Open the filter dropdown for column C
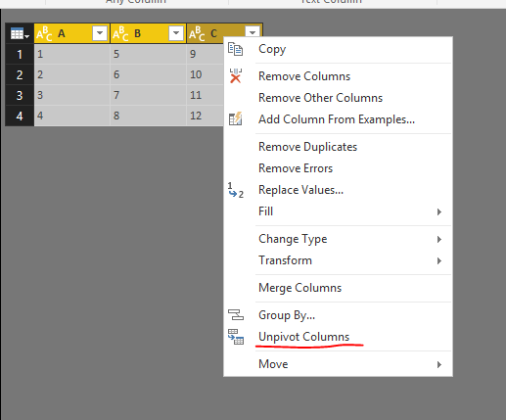The width and height of the screenshot is (506, 420). coord(253,32)
